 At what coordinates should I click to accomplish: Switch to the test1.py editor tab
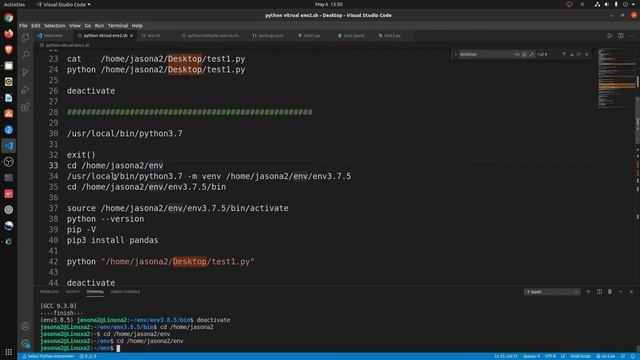click(x=309, y=36)
